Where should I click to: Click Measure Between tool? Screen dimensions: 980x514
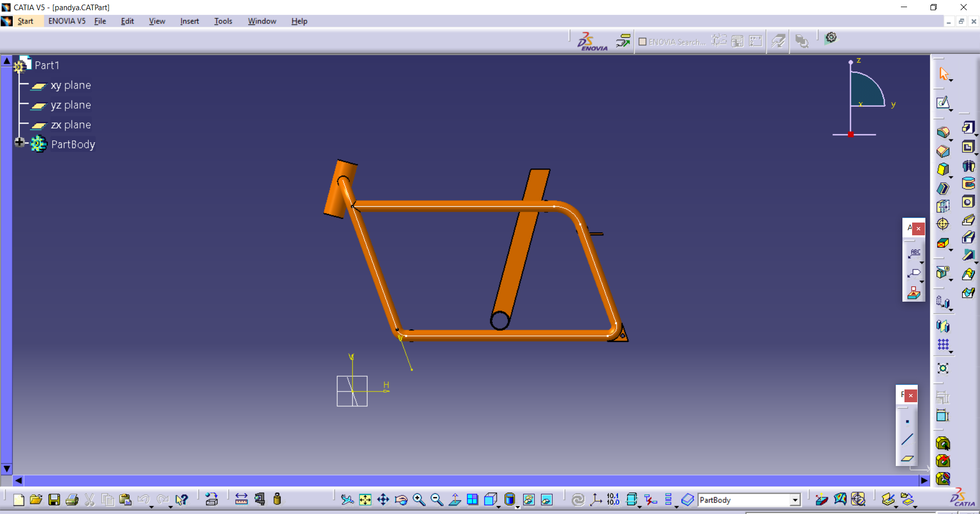[241, 499]
